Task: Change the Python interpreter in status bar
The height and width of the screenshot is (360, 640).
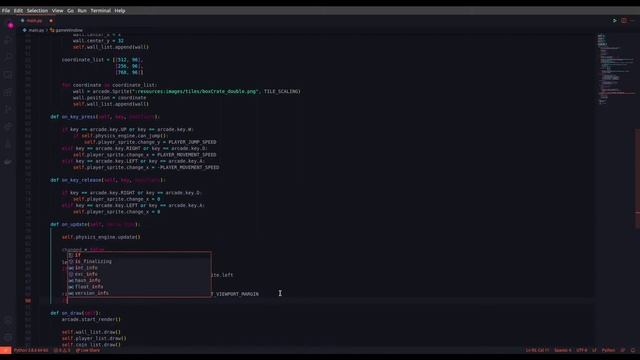Action: [x=31, y=350]
